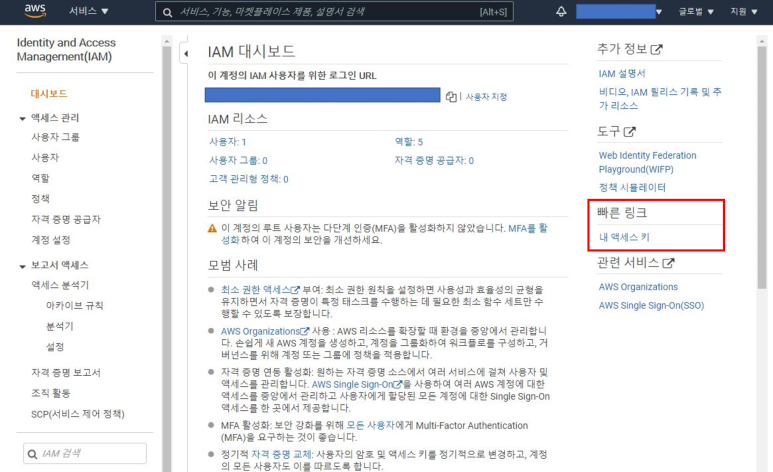Screen dimensions: 773x472
Task: Open the account name dropdown
Action: pos(619,11)
